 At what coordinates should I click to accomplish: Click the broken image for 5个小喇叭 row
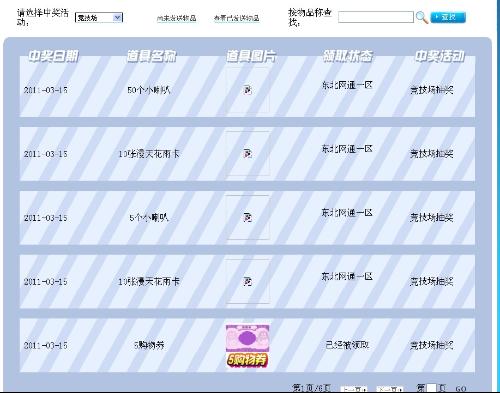(247, 218)
